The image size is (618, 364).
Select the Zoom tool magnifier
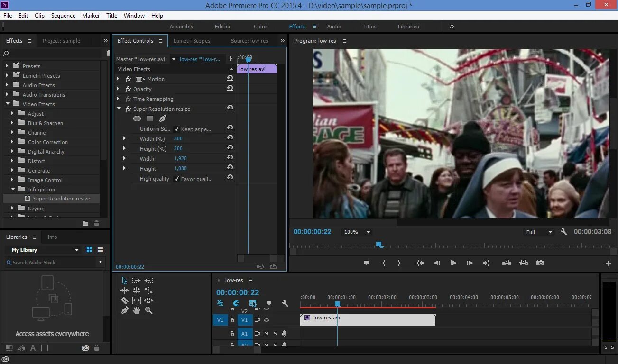[148, 310]
